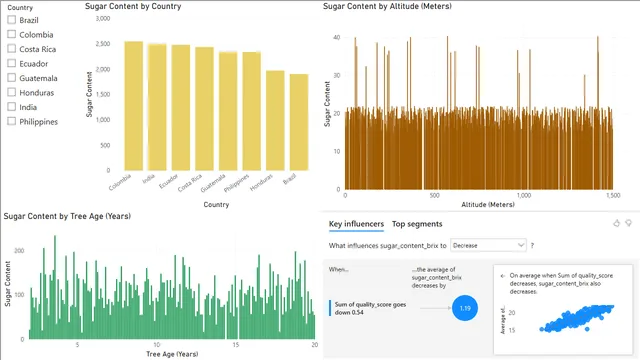Click the India bar in country chart
The image size is (640, 360).
tap(157, 107)
